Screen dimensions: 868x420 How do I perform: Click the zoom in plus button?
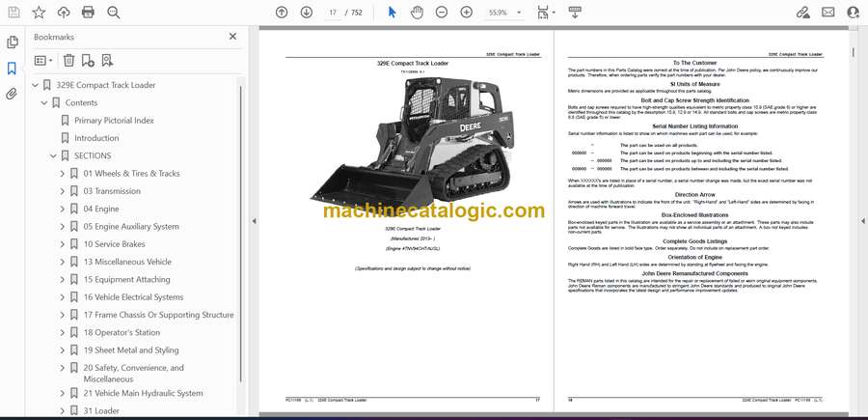click(x=467, y=13)
